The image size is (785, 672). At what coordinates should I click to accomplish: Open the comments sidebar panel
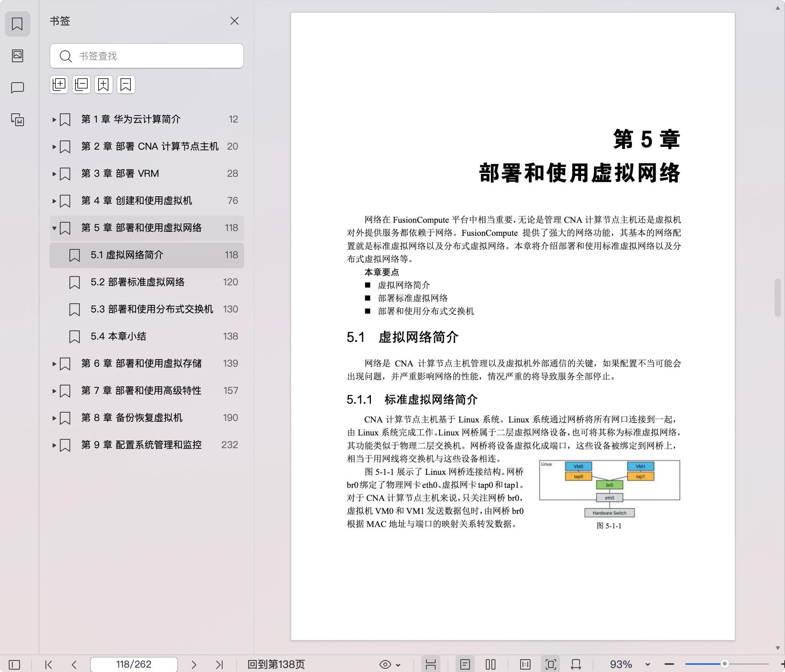(x=17, y=87)
